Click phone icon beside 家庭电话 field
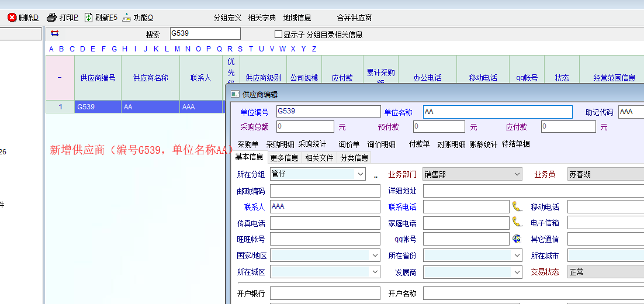This screenshot has height=304, width=644. pyautogui.click(x=517, y=222)
